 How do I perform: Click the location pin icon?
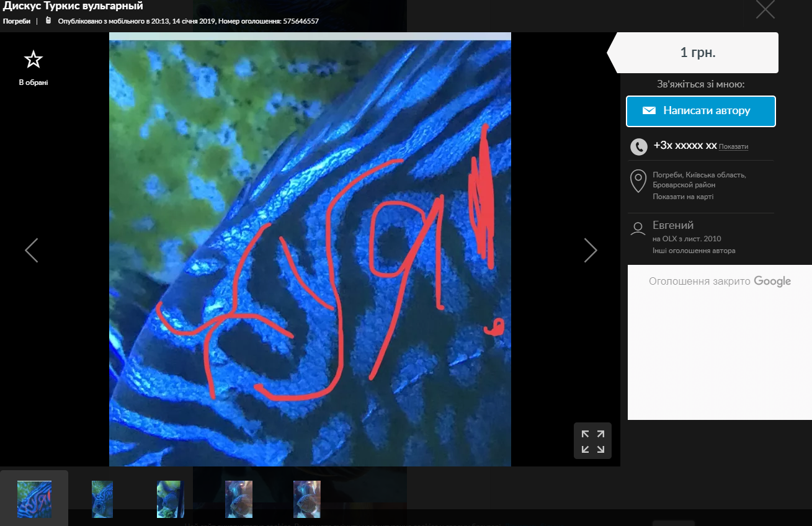click(x=638, y=181)
